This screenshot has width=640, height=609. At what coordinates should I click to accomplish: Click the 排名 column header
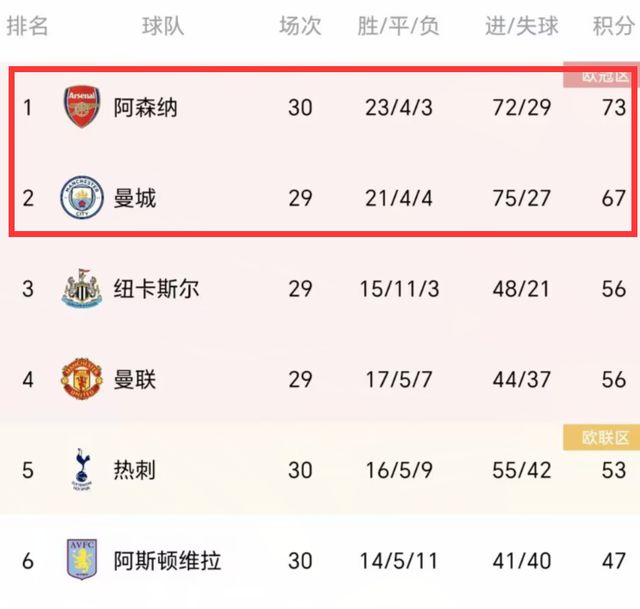(x=27, y=26)
